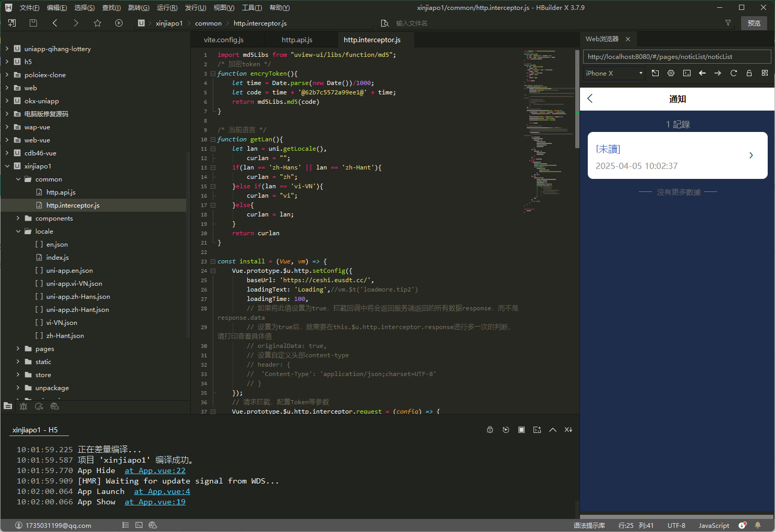The height and width of the screenshot is (532, 775).
Task: Click the 预览 preview button
Action: coord(754,23)
